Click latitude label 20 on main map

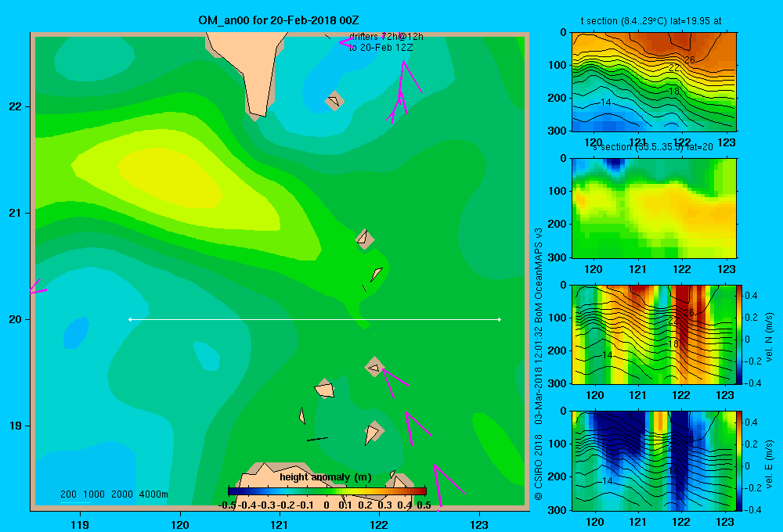16,319
